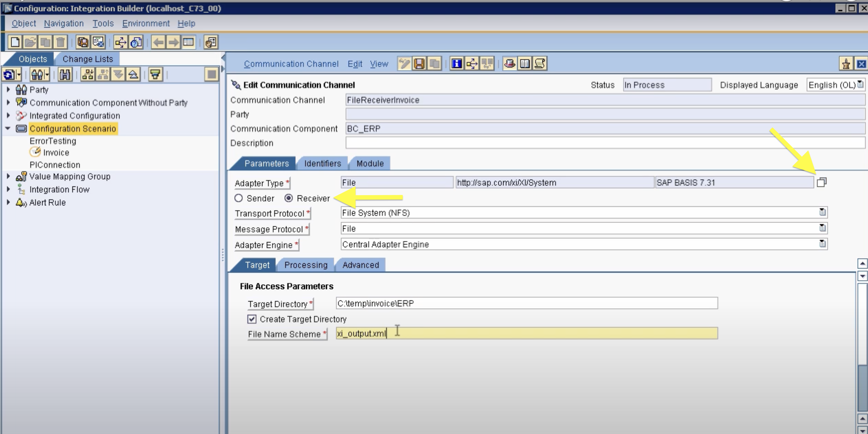
Task: Click the binoculars search icon in Objects panel
Action: pos(65,75)
